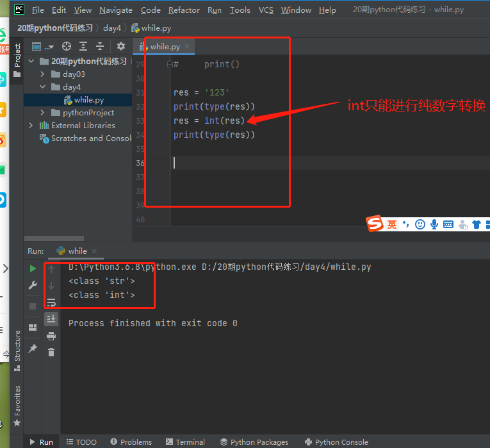Expand the day03 folder
The image size is (490, 448).
click(x=42, y=74)
